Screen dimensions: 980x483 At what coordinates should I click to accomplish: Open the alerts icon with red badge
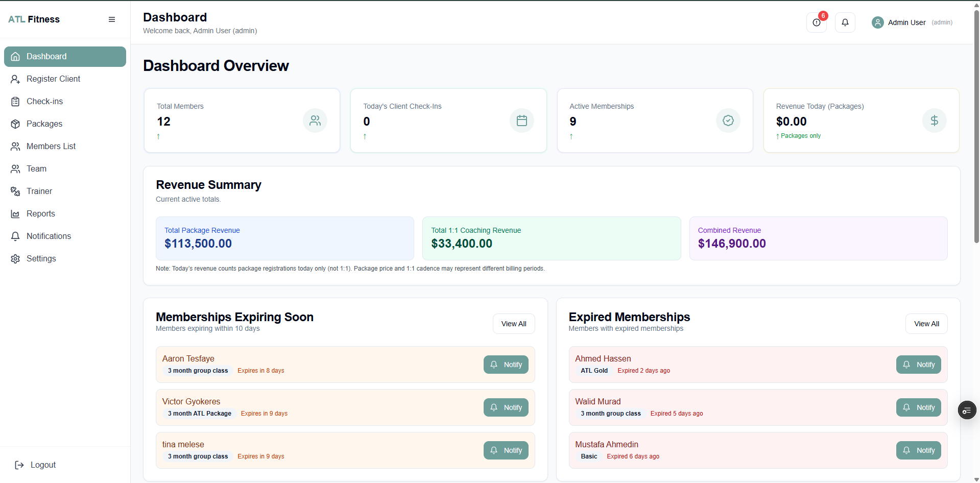[817, 22]
